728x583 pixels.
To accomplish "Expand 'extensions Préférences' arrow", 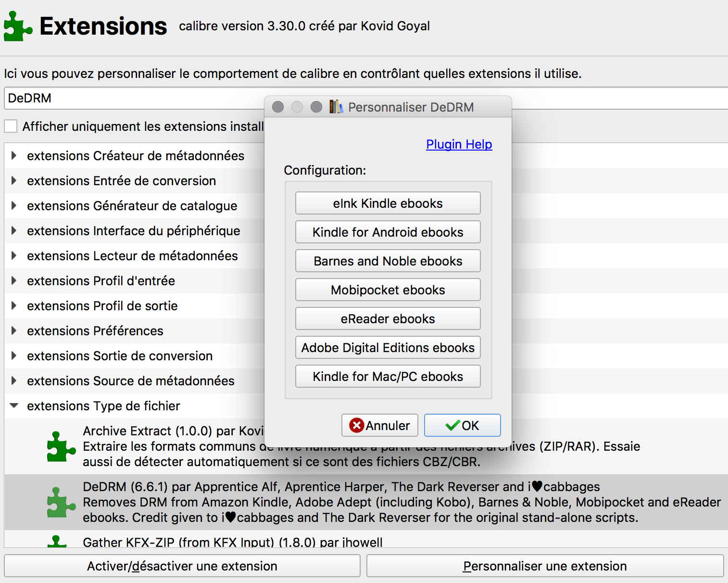I will 14,330.
